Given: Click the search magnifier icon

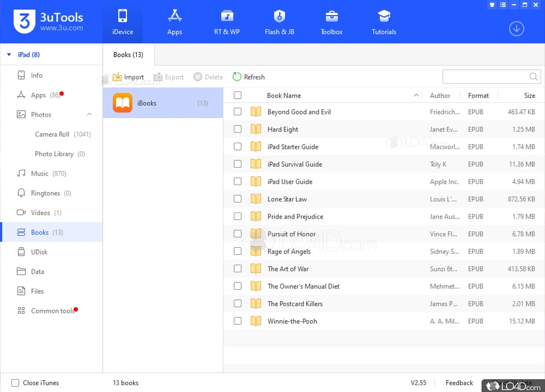Looking at the screenshot, I should click(x=533, y=77).
